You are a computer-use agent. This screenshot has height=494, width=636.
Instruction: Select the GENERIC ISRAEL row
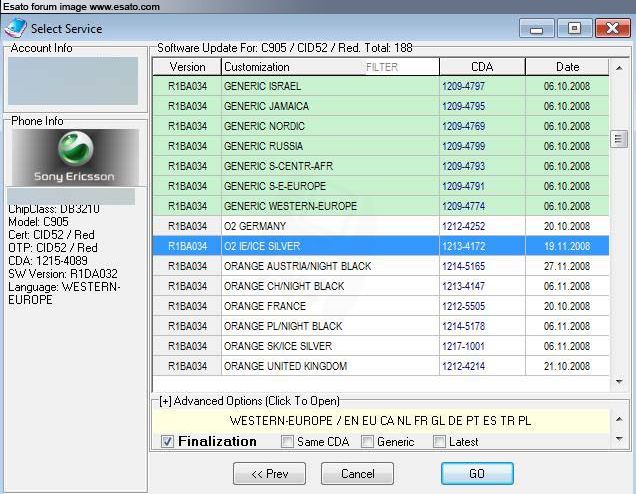click(381, 86)
